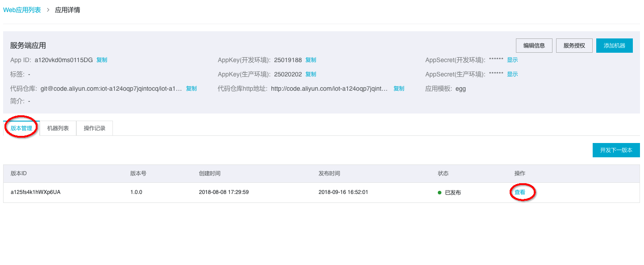This screenshot has height=265, width=644.
Task: Open 服务授权 settings
Action: [574, 46]
